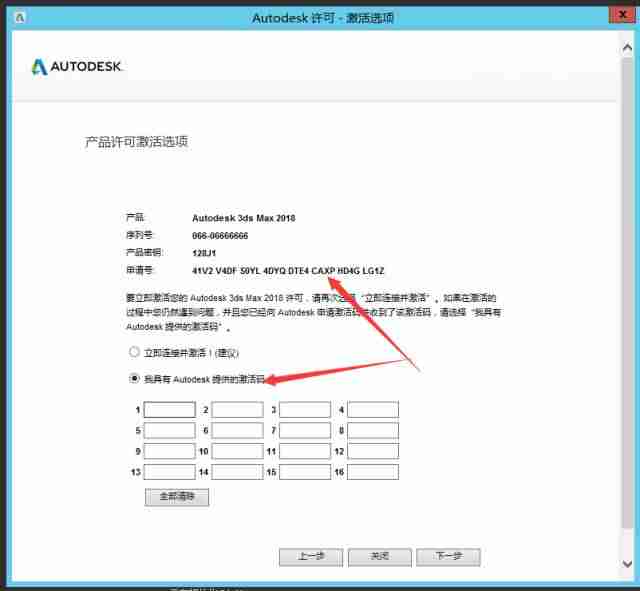The height and width of the screenshot is (591, 640).
Task: Click activation code field 7
Action: point(305,430)
